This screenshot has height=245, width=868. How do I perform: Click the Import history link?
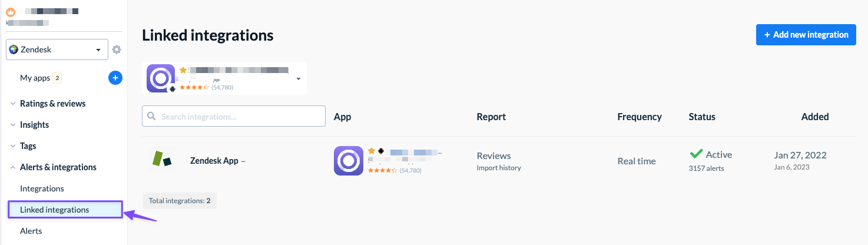[x=499, y=168]
